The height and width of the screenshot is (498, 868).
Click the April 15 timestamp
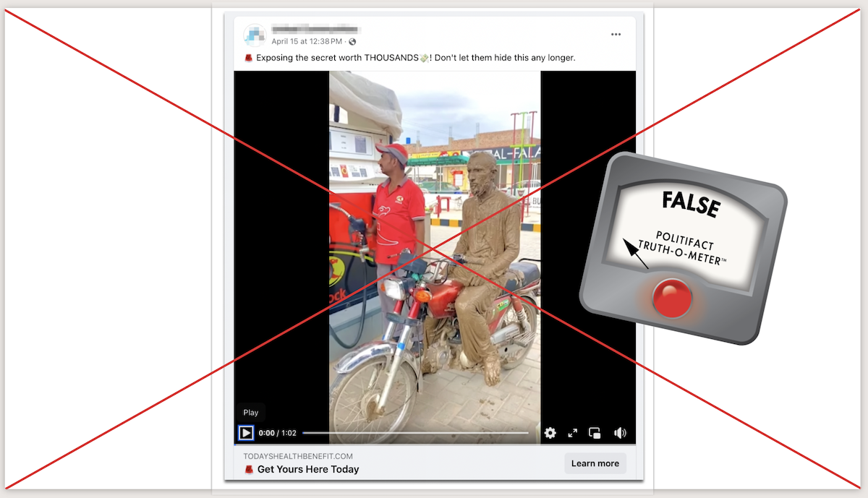tap(307, 42)
